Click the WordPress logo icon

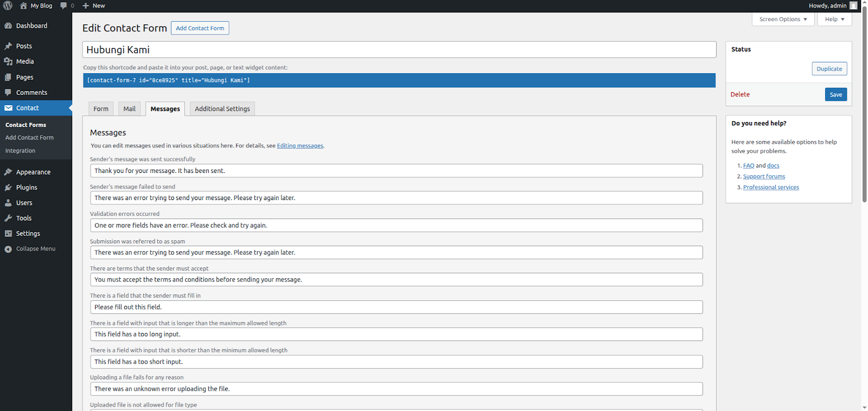8,5
